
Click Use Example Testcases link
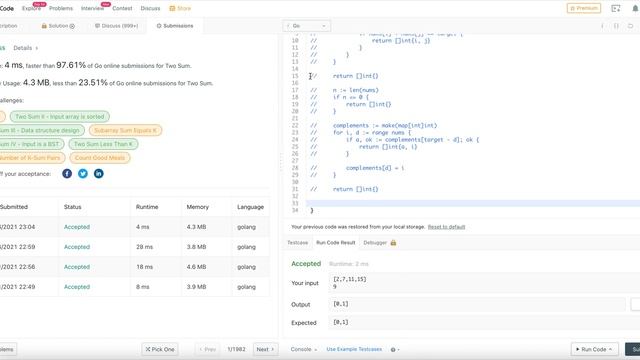pyautogui.click(x=354, y=349)
